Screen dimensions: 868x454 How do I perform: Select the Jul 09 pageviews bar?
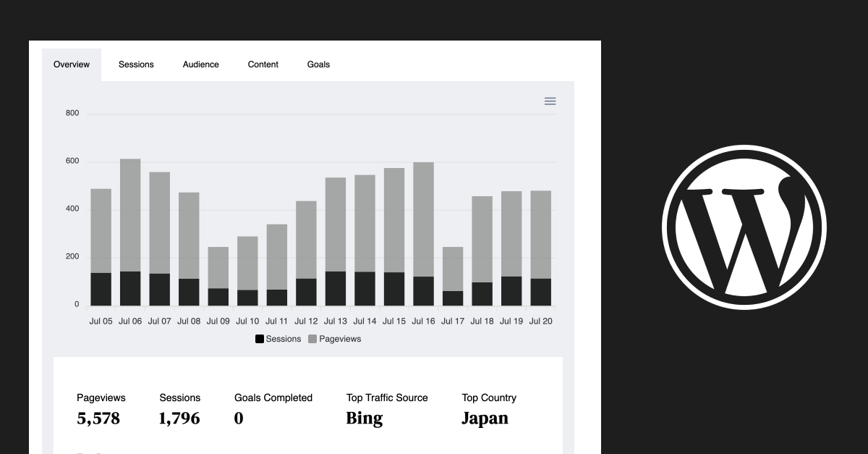[218, 268]
